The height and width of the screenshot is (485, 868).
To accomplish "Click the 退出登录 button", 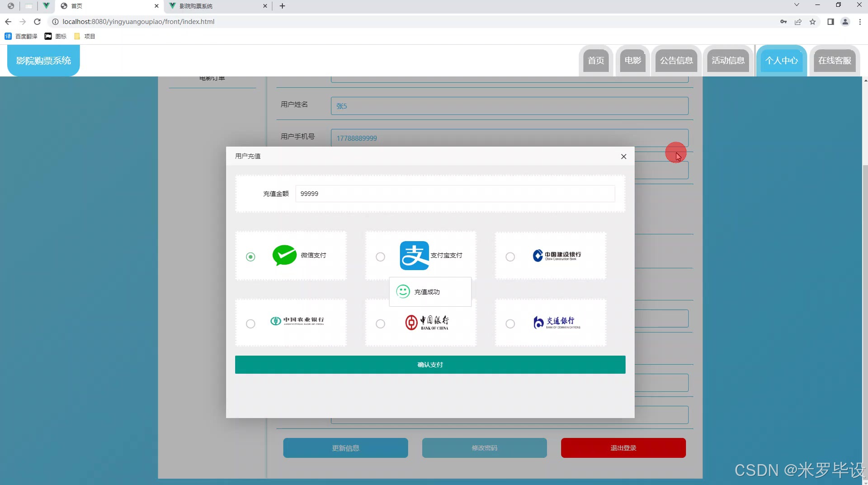I will tap(623, 448).
